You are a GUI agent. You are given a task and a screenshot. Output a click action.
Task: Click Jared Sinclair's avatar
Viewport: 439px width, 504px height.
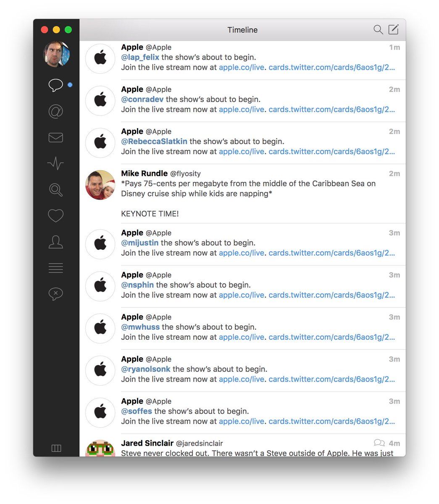(100, 449)
